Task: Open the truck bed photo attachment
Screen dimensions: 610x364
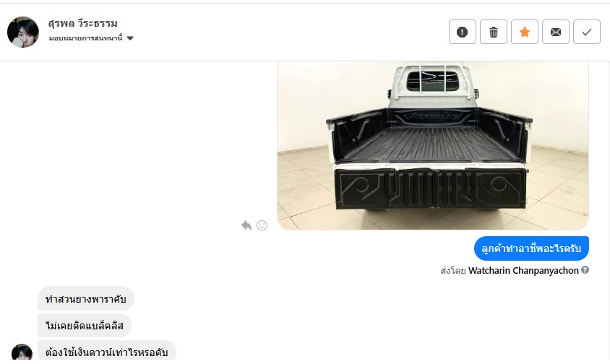Action: 433,145
